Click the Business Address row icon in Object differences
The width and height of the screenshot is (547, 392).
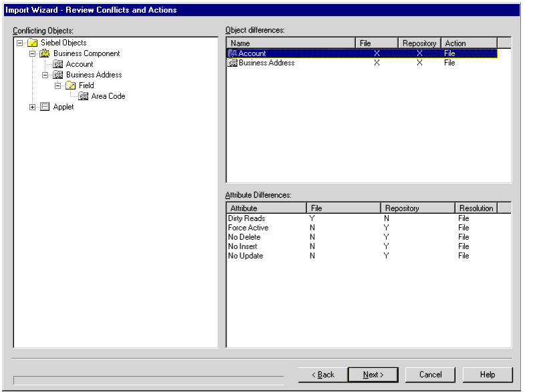232,63
